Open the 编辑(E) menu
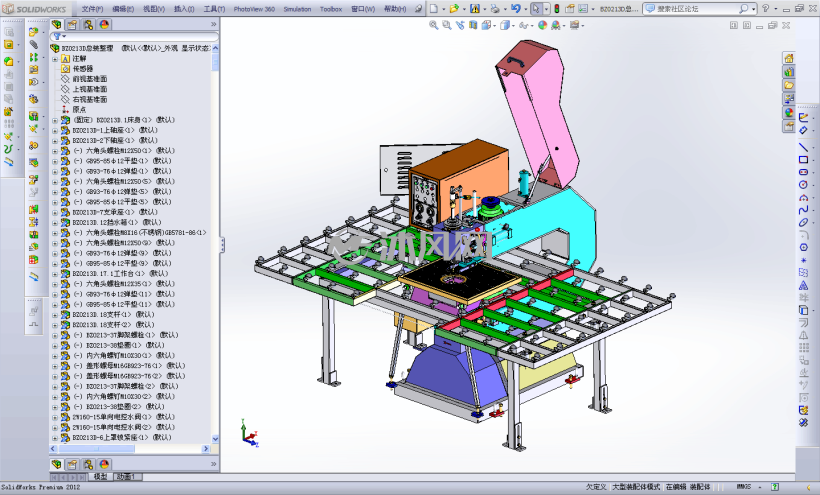 123,9
